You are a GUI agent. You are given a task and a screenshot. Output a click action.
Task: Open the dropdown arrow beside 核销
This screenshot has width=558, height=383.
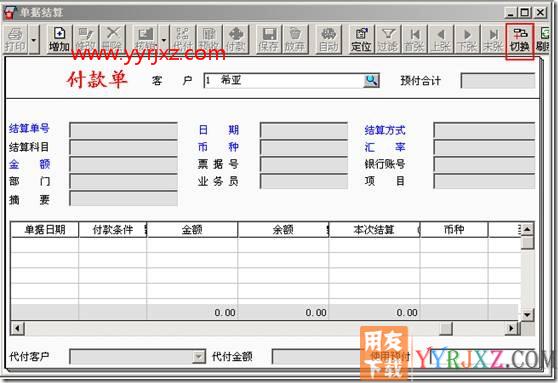164,39
